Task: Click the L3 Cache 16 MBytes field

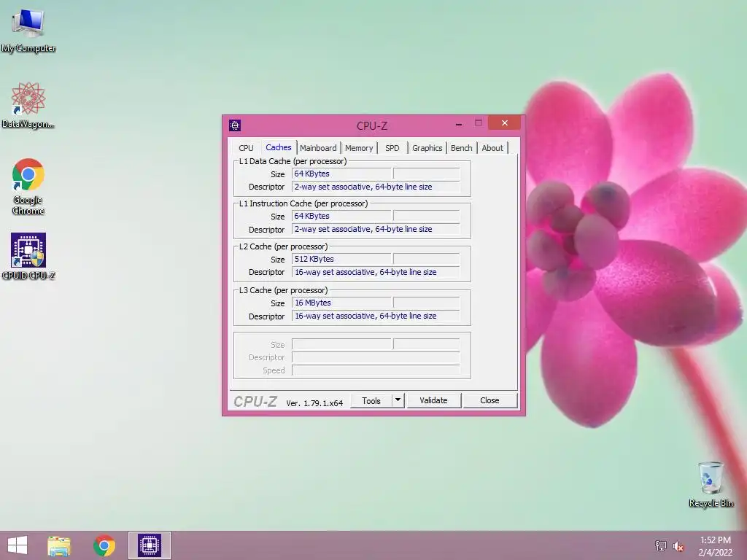Action: [x=341, y=303]
